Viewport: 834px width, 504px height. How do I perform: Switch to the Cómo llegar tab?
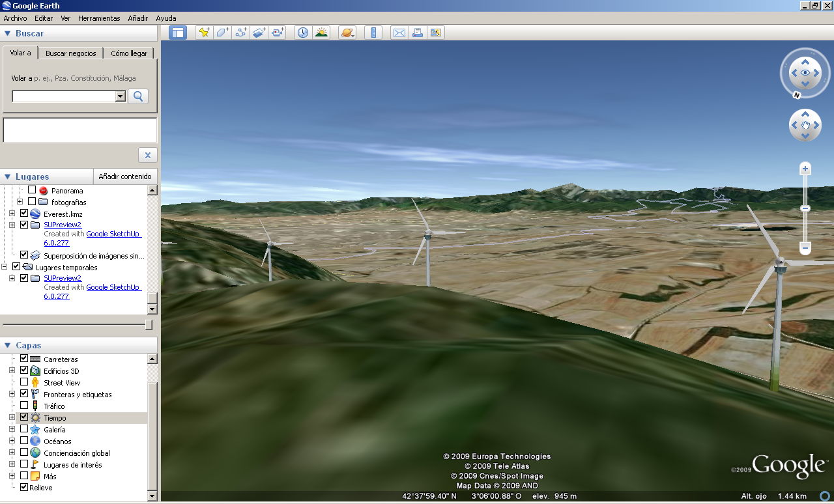(128, 53)
